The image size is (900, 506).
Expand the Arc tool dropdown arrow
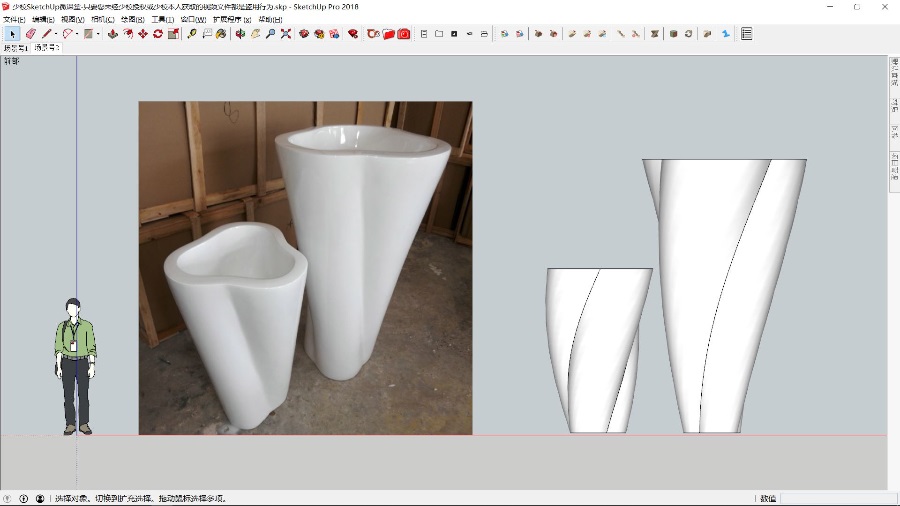[77, 34]
